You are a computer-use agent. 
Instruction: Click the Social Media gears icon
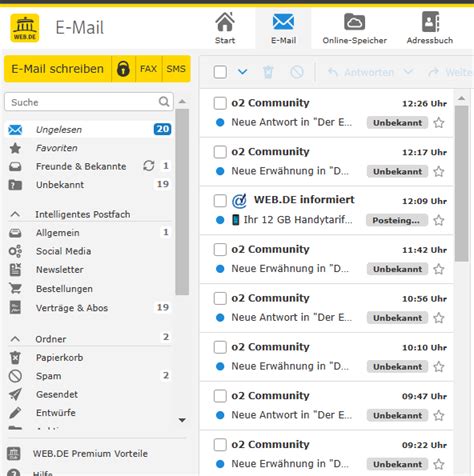click(x=15, y=251)
